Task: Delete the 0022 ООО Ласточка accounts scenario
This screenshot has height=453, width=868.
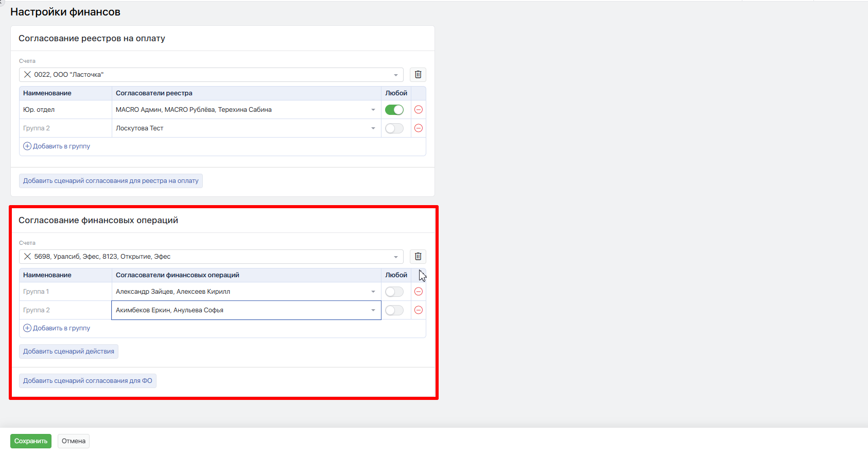Action: [x=418, y=75]
